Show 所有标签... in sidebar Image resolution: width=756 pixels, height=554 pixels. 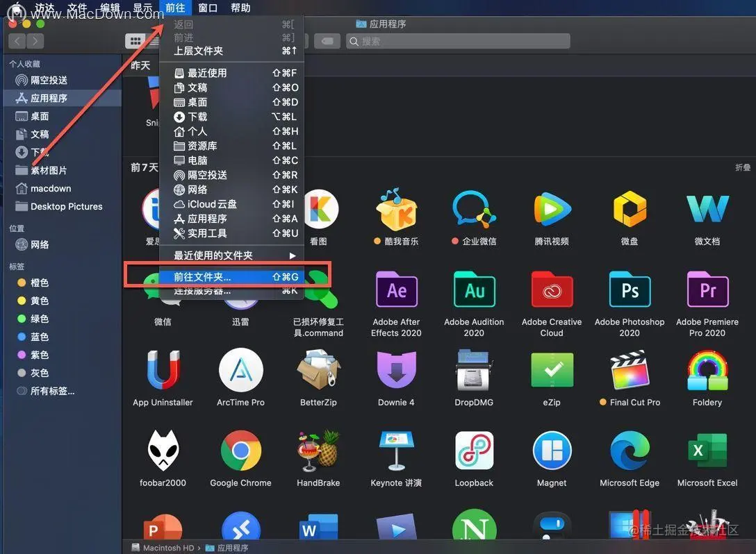tap(62, 391)
